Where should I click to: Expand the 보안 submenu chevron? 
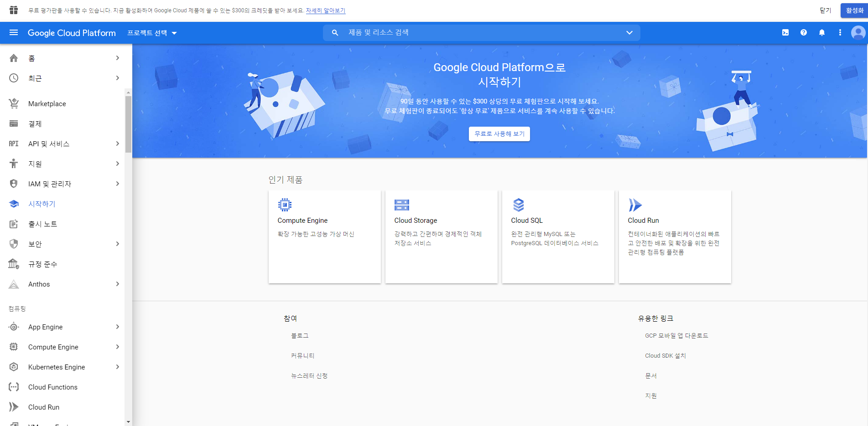point(118,244)
